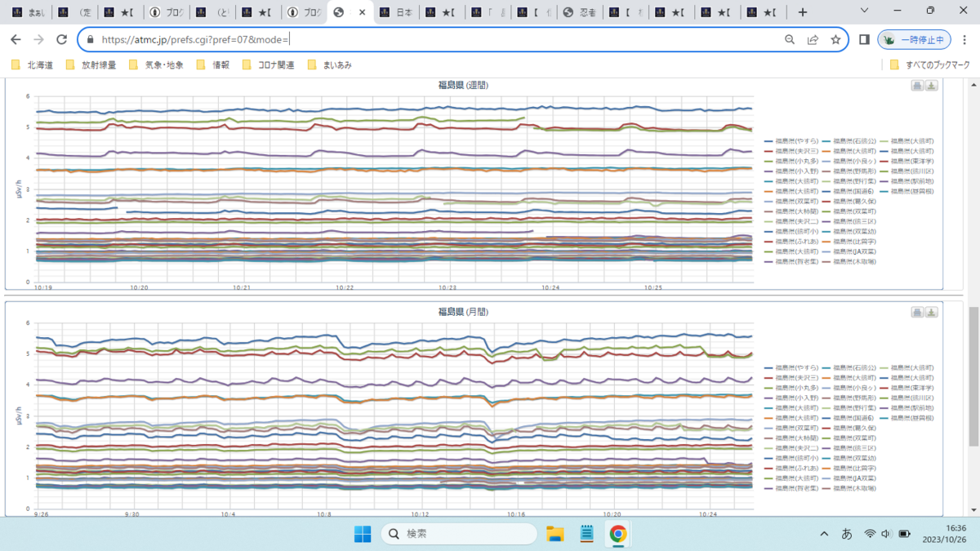Switch to the (定 browser tab
Image resolution: width=980 pixels, height=551 pixels.
73,12
